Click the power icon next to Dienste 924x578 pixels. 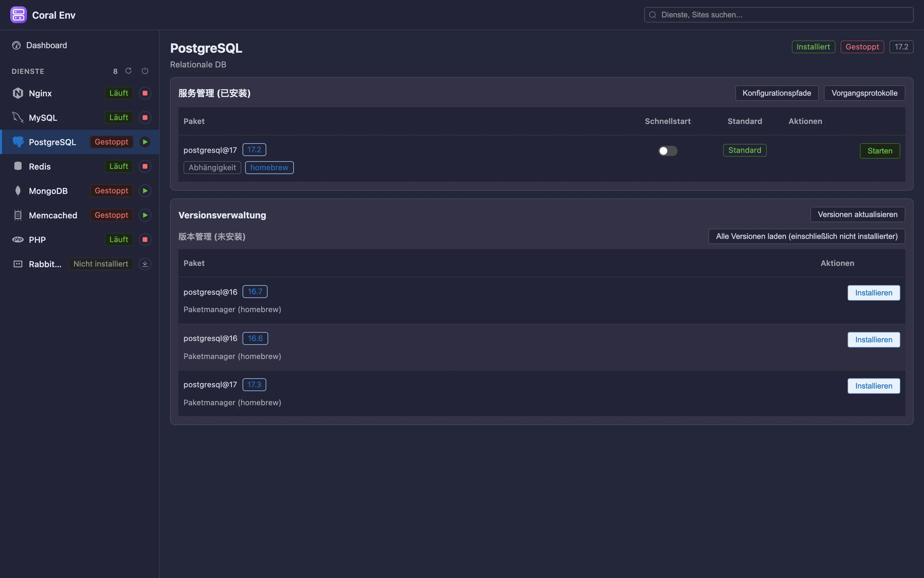coord(145,71)
